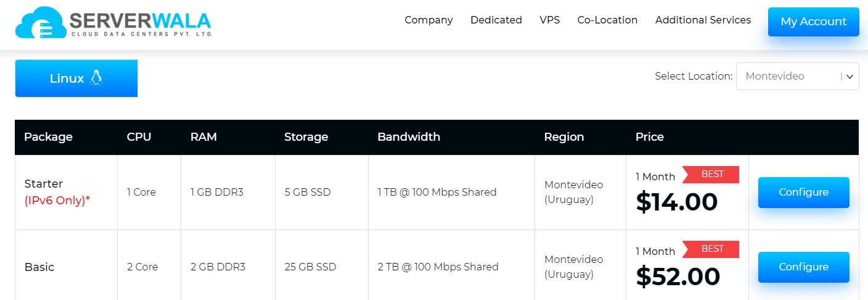This screenshot has height=300, width=868.
Task: Click the location dropdown chevron arrow
Action: pos(850,77)
